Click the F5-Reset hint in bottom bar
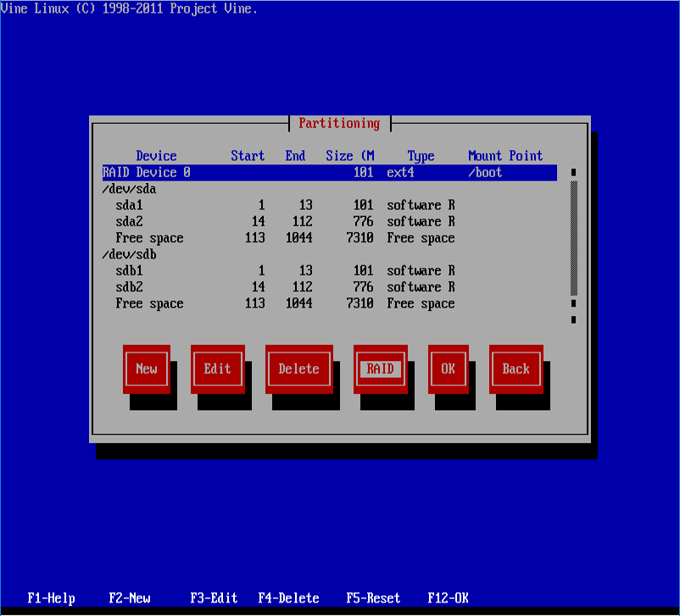Screen dimensions: 680x616 coord(373,598)
